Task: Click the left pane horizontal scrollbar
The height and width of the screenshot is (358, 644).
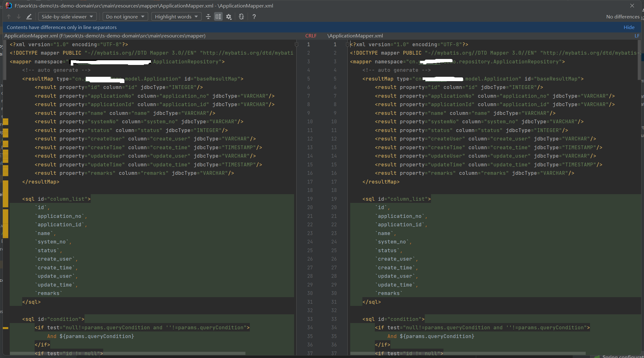Action: tap(128, 353)
